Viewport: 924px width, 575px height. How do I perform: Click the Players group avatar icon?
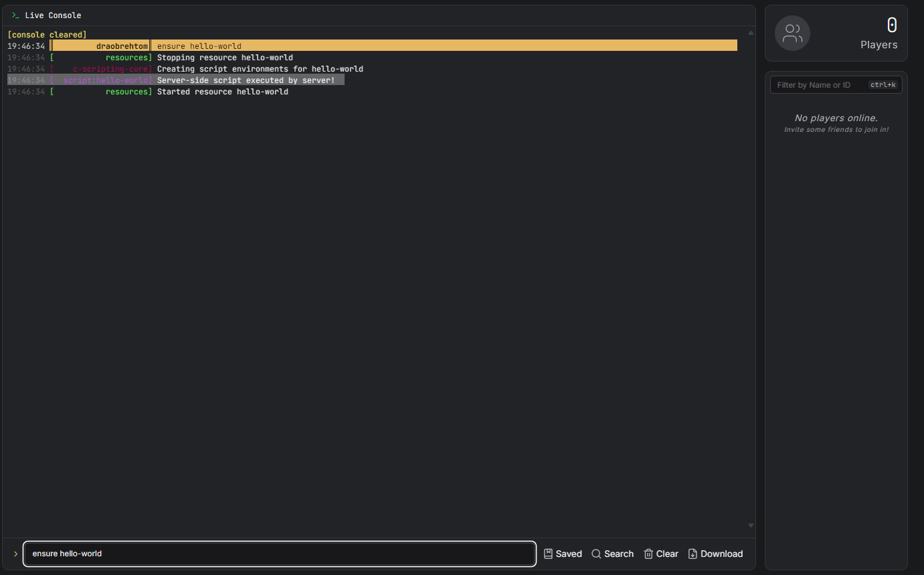coord(792,33)
